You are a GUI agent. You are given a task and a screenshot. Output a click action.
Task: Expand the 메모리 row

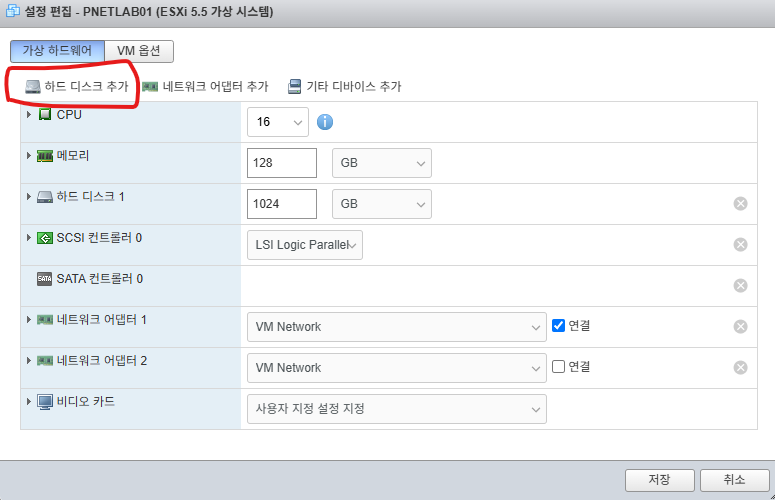(29, 156)
